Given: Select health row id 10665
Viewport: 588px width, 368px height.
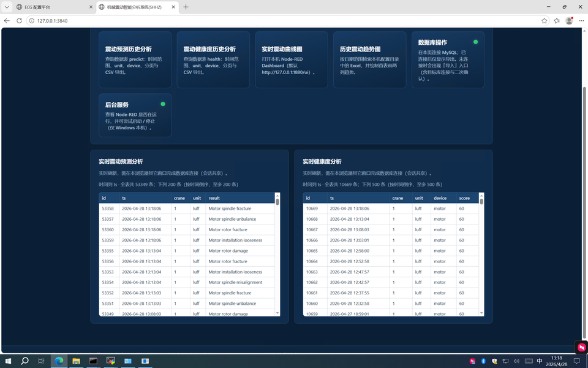Looking at the screenshot, I should click(391, 250).
